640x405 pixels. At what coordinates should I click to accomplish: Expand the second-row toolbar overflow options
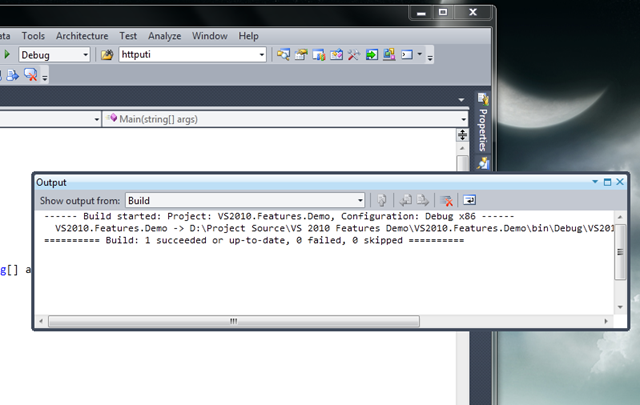point(45,77)
